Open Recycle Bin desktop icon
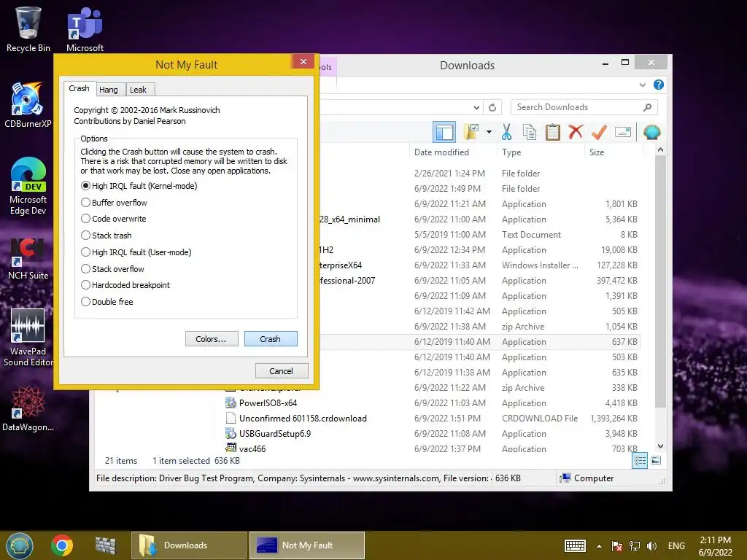This screenshot has width=747, height=560. [x=28, y=28]
